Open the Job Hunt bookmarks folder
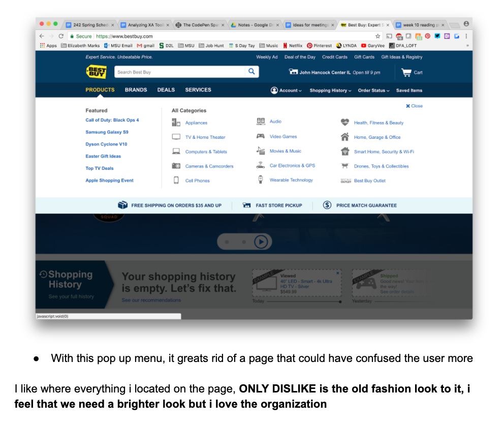The image size is (504, 424). 211,46
